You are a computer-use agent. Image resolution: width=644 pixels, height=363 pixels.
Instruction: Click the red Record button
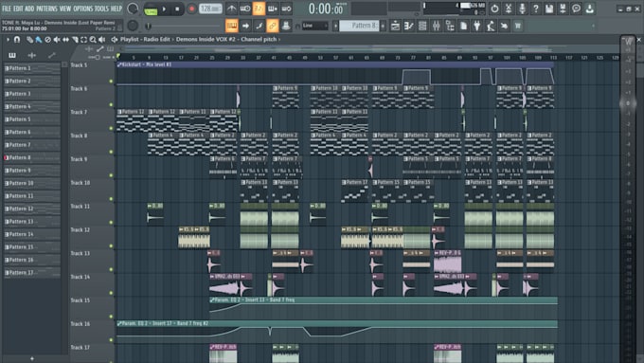pos(191,9)
